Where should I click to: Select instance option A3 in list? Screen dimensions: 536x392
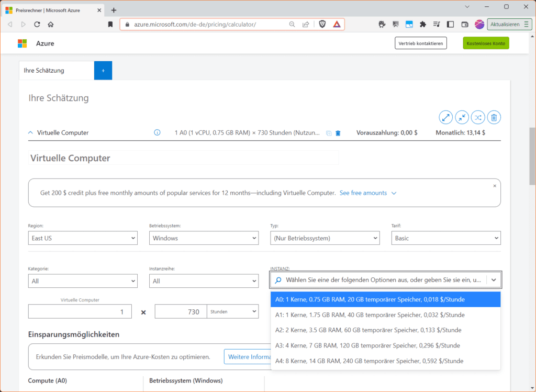click(386, 345)
